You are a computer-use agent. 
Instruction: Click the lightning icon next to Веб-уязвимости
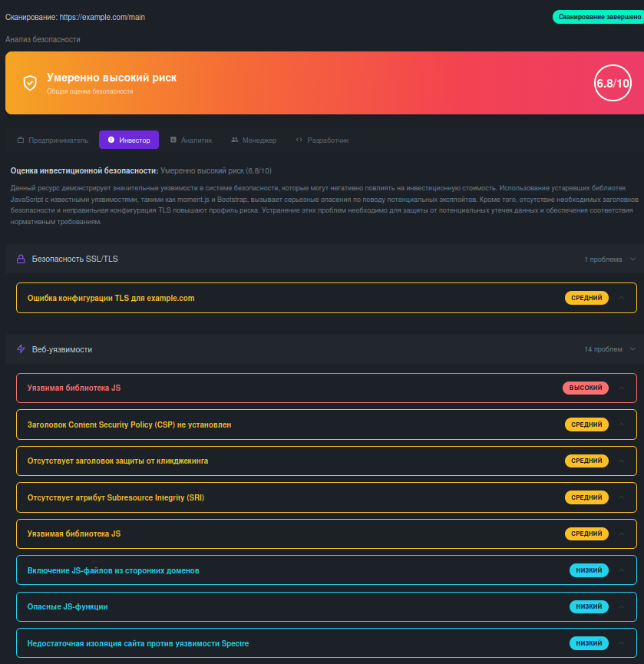[x=19, y=349]
